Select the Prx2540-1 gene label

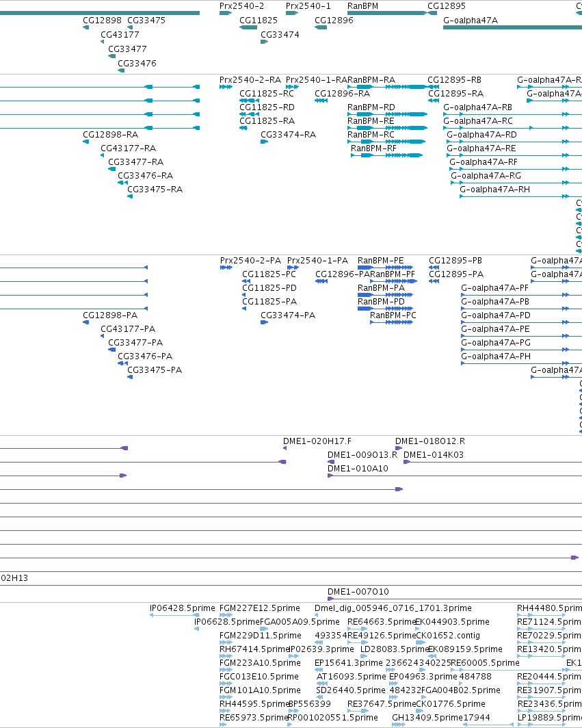tap(308, 6)
